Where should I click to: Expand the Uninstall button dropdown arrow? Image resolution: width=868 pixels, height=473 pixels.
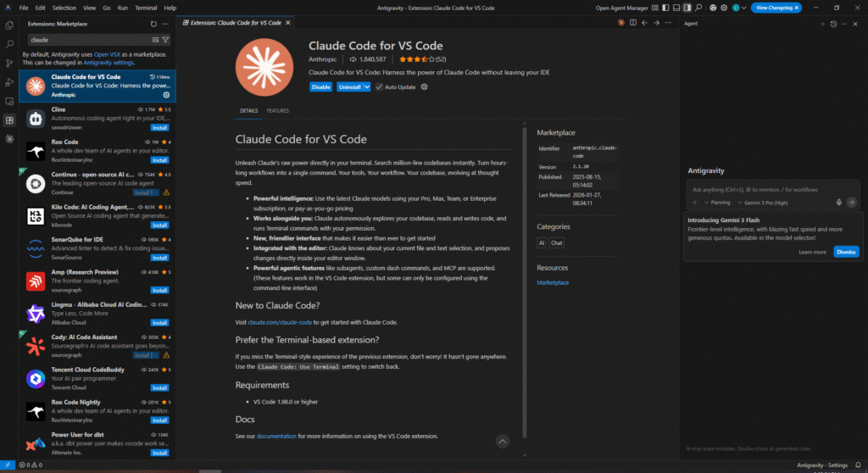coord(367,86)
